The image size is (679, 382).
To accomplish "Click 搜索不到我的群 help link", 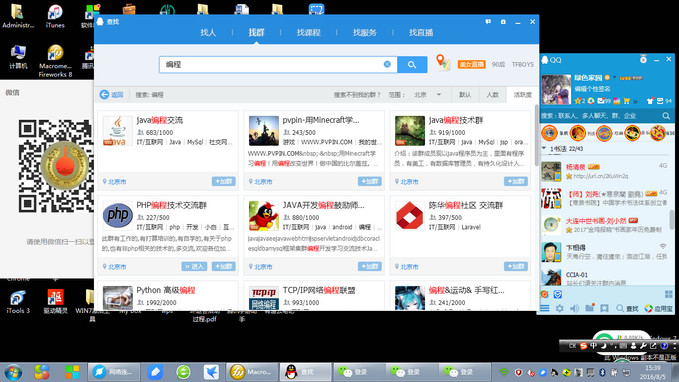I will tap(357, 94).
